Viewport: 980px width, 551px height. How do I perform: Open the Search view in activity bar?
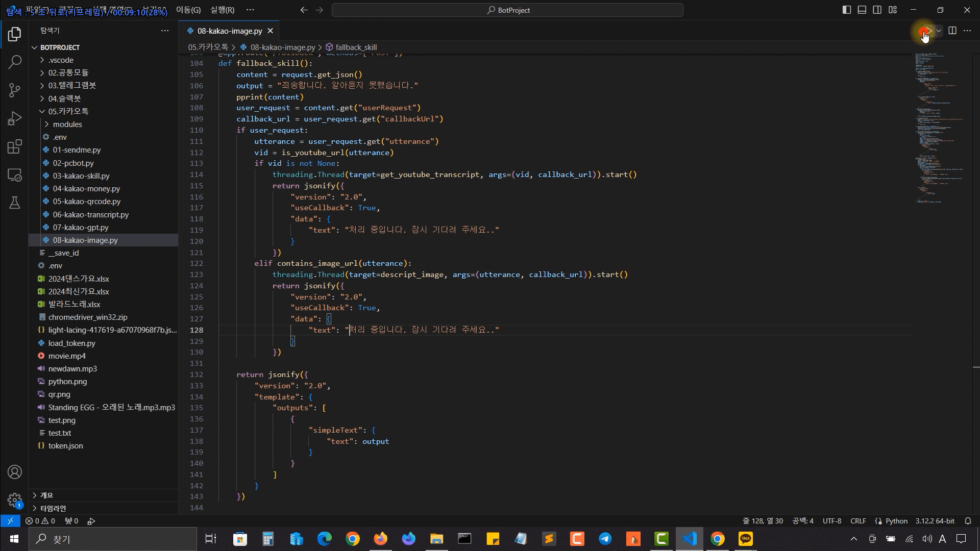click(15, 62)
